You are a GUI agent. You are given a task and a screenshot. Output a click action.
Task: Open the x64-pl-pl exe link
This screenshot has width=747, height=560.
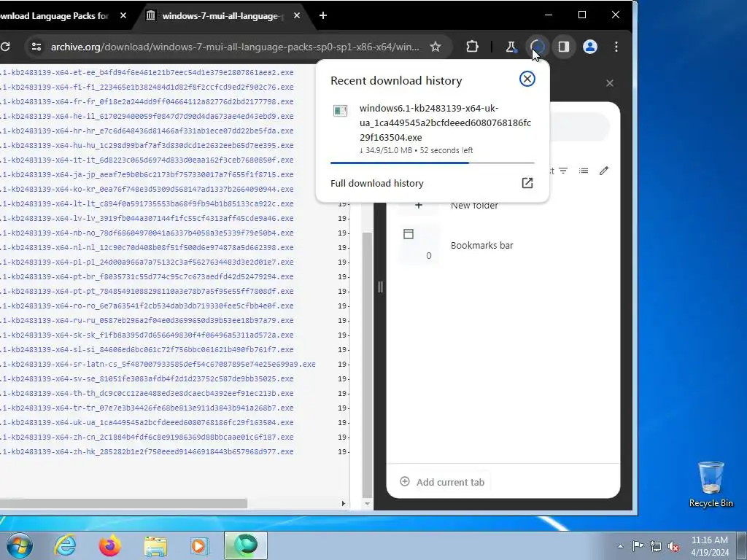click(x=147, y=262)
